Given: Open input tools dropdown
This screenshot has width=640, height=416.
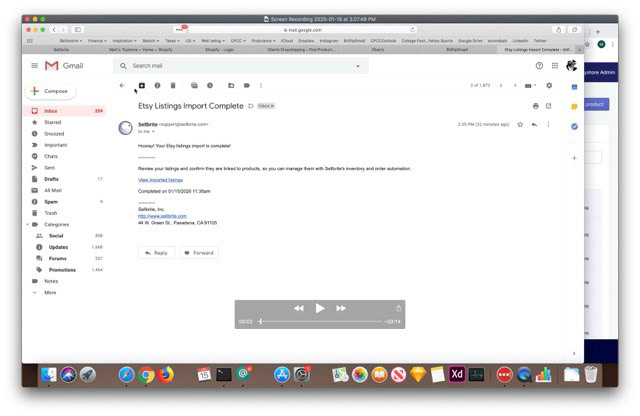Looking at the screenshot, I should pos(530,85).
